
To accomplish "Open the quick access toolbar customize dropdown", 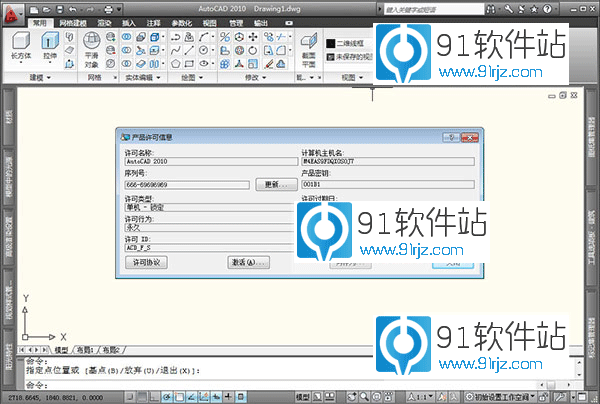I will point(119,9).
